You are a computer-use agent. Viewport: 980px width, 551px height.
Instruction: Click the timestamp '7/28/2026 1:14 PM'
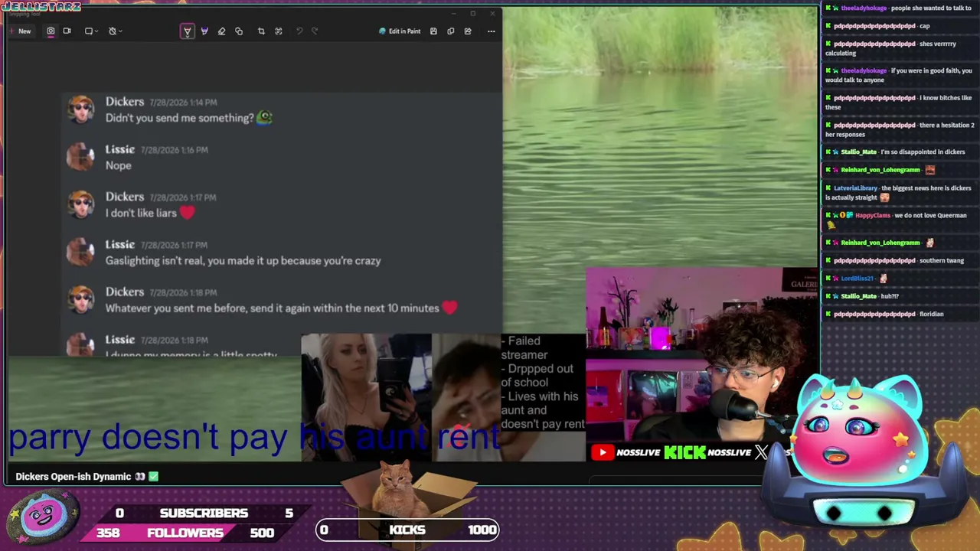pos(183,102)
